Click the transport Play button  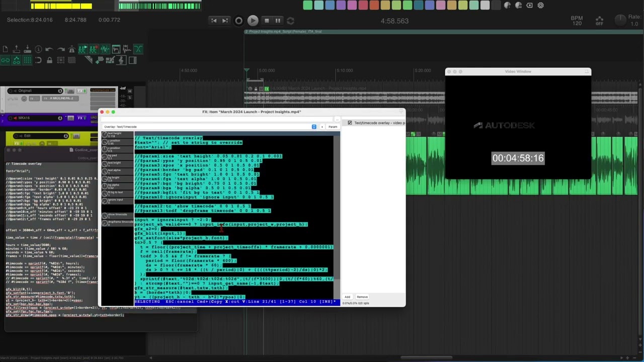coord(253,21)
